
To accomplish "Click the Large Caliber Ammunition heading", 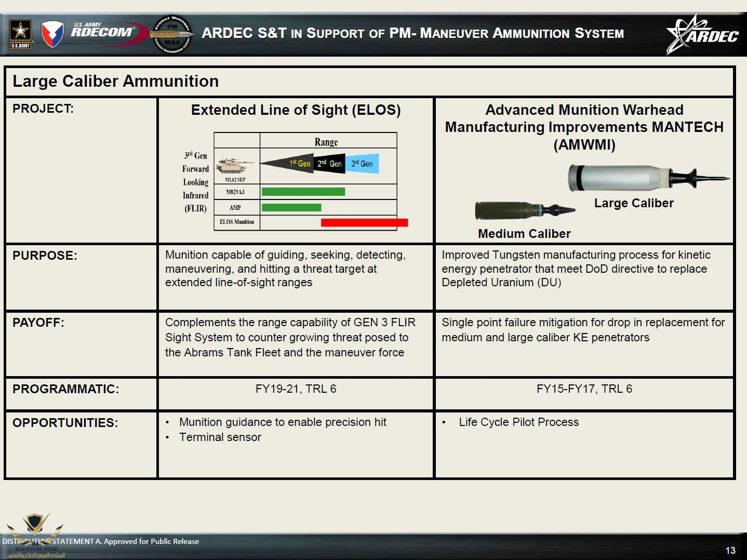I will tap(116, 81).
